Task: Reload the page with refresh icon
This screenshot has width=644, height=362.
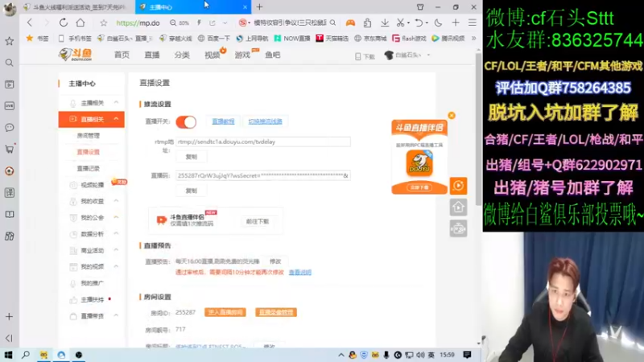Action: tap(64, 23)
